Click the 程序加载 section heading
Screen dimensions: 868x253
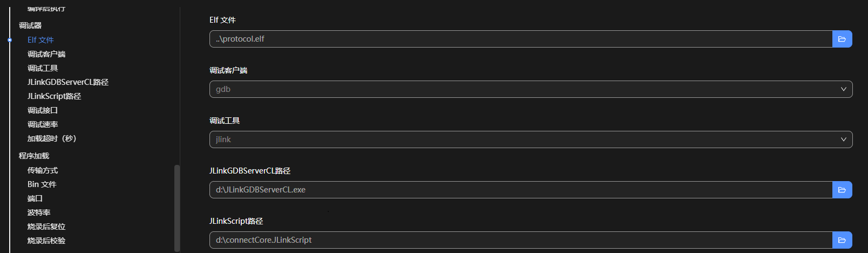pos(34,156)
